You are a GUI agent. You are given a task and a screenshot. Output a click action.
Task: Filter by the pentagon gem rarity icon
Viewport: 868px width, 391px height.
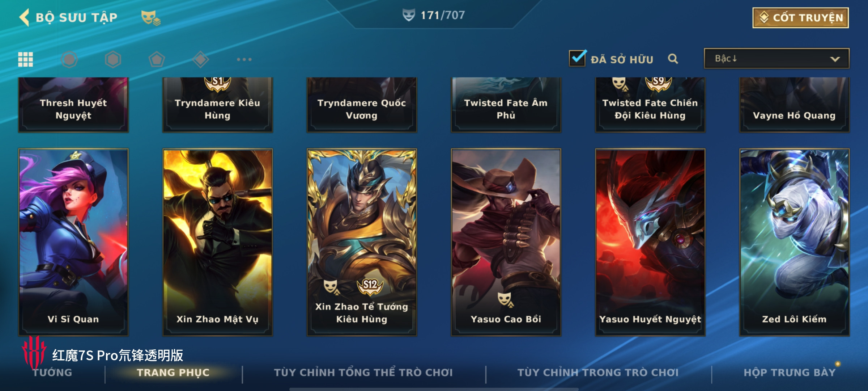pyautogui.click(x=157, y=59)
